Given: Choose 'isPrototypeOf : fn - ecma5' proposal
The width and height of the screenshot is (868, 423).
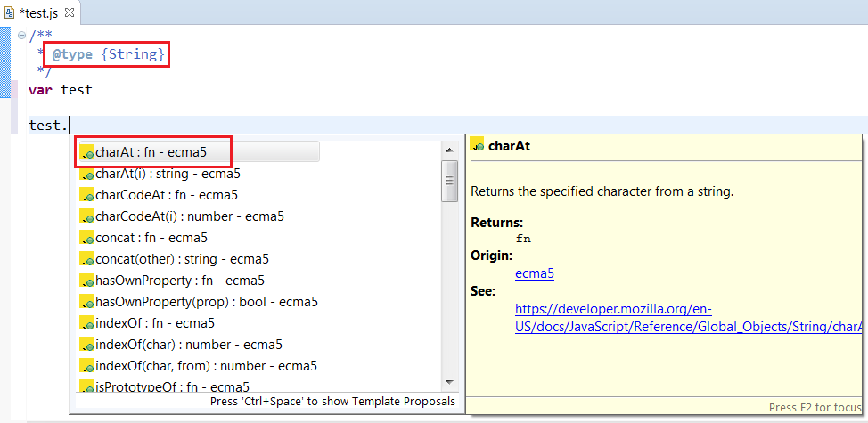Looking at the screenshot, I should 164,386.
